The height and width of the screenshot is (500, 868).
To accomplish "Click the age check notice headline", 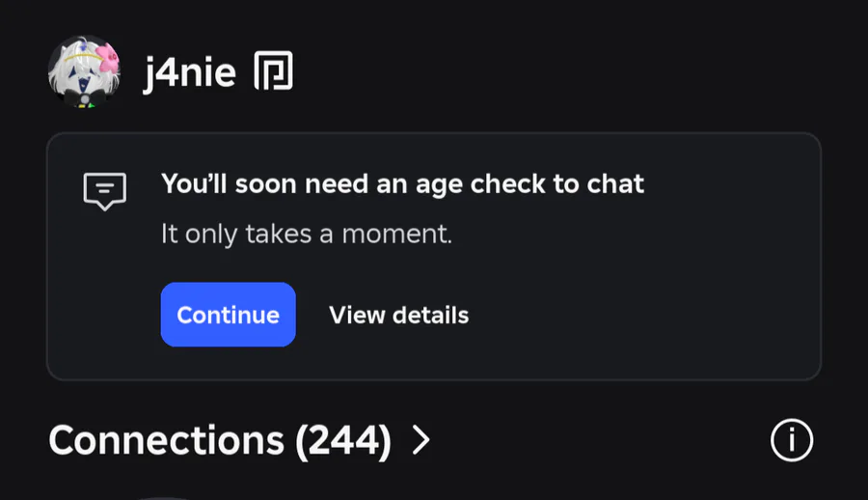I will 402,183.
